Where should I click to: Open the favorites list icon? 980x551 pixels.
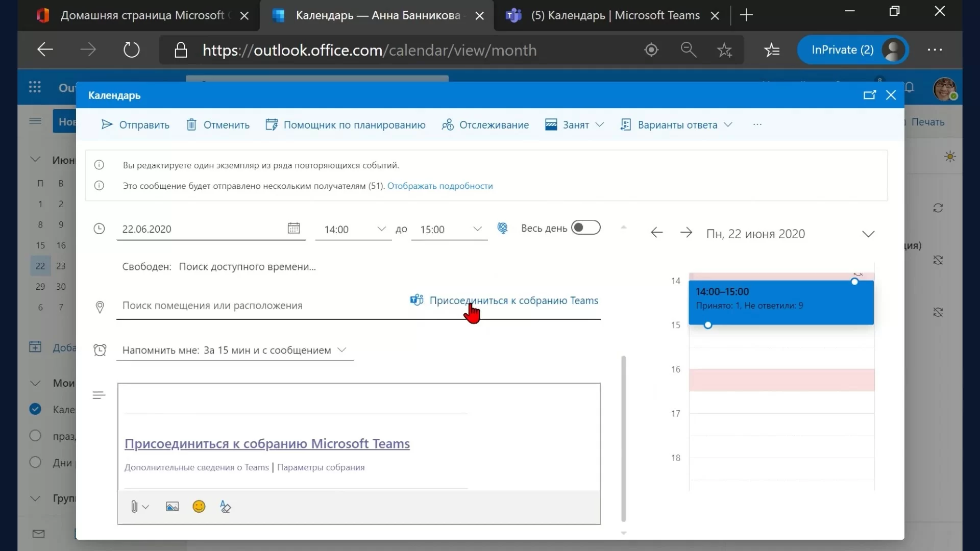(x=772, y=49)
